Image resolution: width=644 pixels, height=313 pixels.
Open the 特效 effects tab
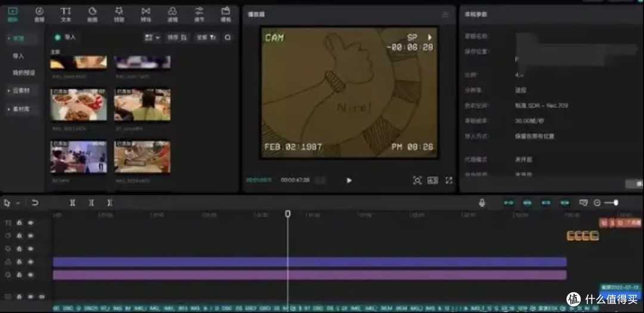[119, 14]
